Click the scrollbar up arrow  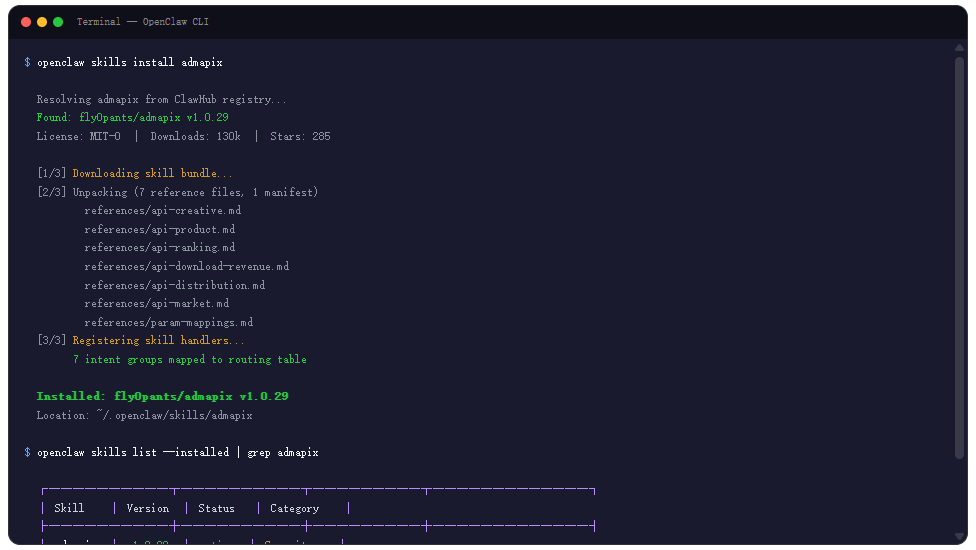(x=959, y=48)
